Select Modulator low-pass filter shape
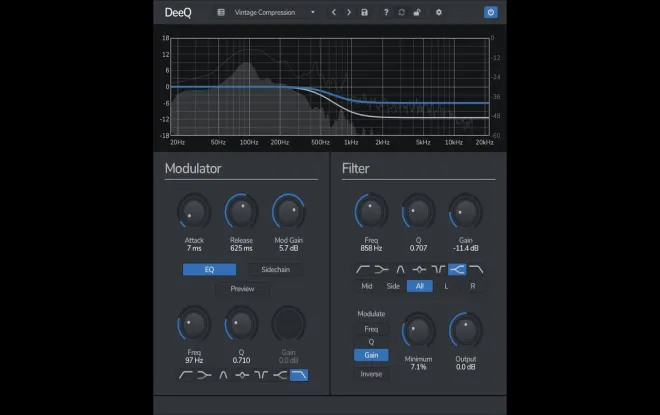Image resolution: width=660 pixels, height=415 pixels. tap(299, 375)
